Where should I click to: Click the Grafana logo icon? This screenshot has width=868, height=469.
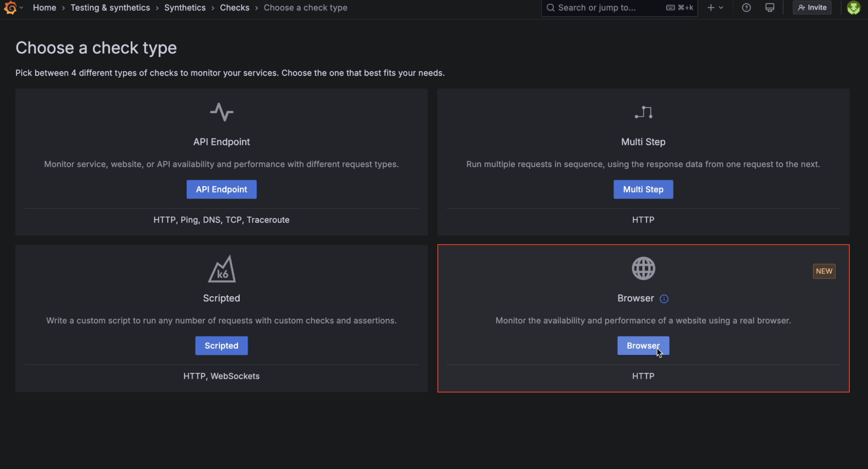pos(10,8)
